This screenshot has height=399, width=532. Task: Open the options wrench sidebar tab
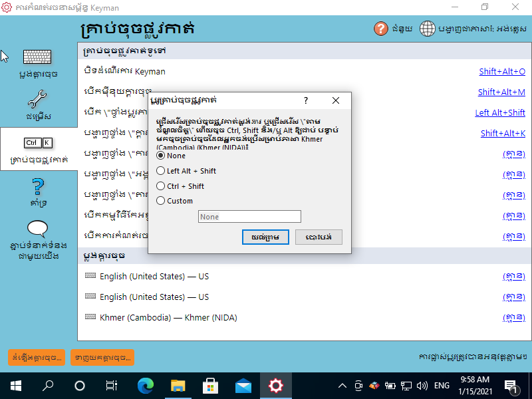tap(39, 105)
